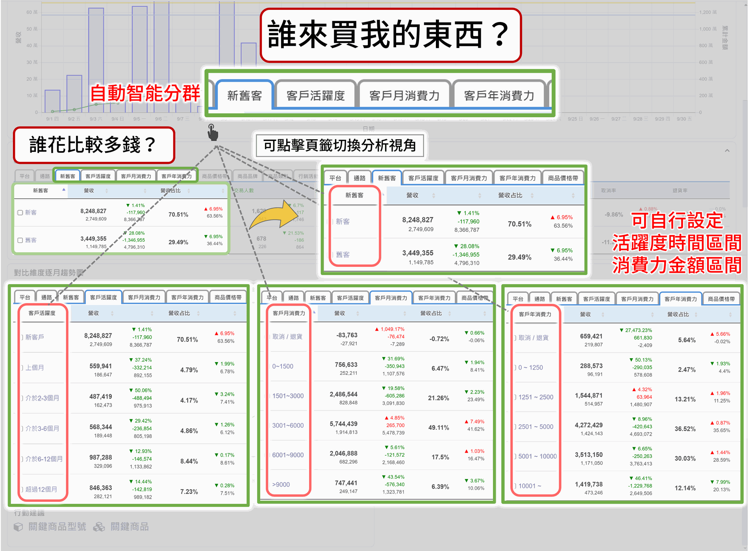Click 取消 / 退貨 row in 客戶年消費力 table
Viewport: 756px width, 551px height.
tap(534, 338)
